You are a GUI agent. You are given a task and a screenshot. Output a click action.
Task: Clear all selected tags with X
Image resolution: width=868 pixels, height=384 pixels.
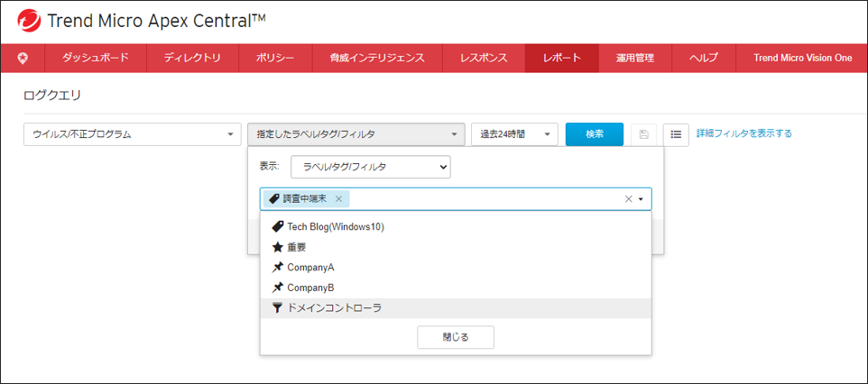(628, 199)
